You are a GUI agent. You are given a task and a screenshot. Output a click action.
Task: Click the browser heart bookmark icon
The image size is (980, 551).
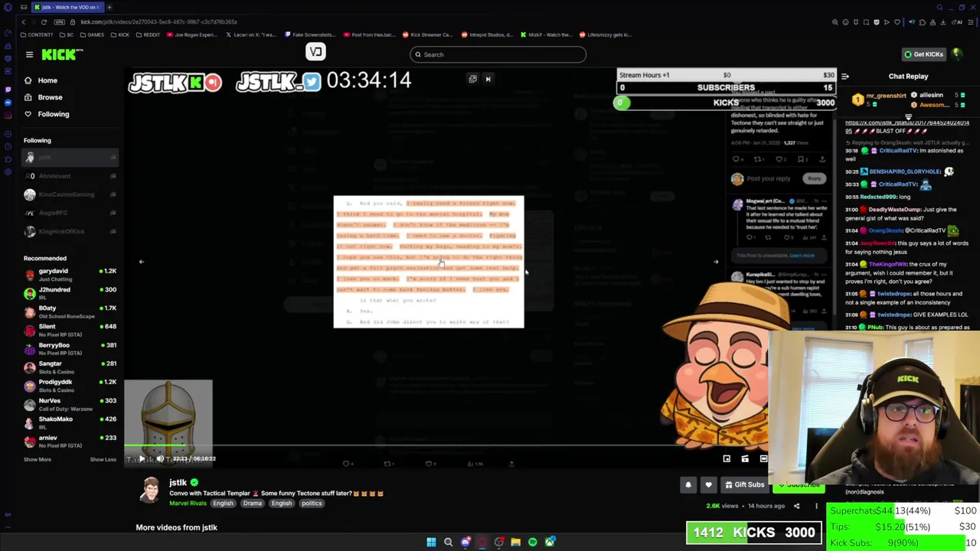[897, 22]
